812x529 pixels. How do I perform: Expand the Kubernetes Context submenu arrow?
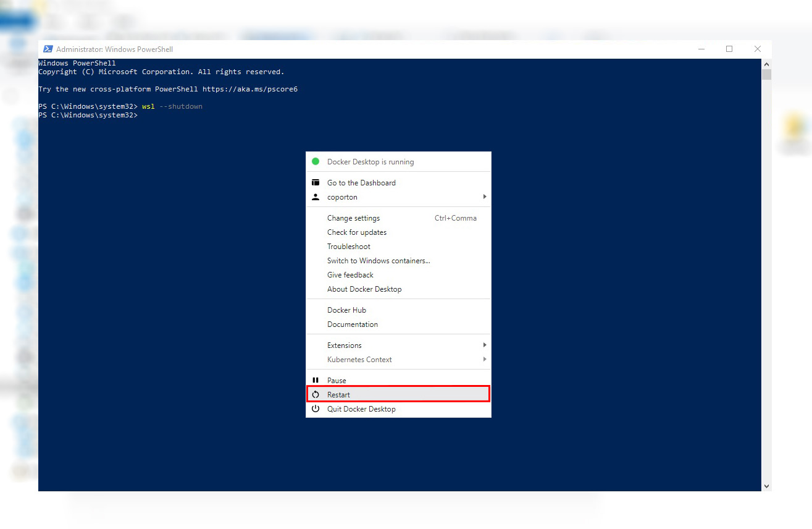[x=485, y=360]
